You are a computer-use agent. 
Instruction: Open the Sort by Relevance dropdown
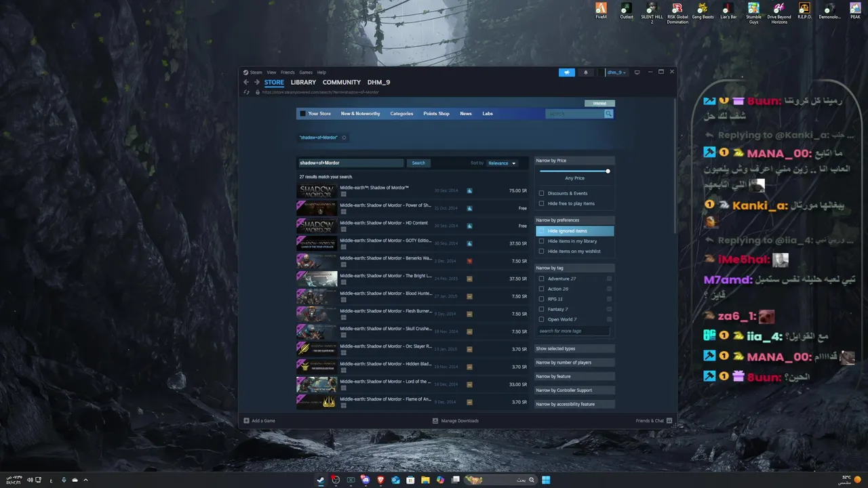pos(502,163)
